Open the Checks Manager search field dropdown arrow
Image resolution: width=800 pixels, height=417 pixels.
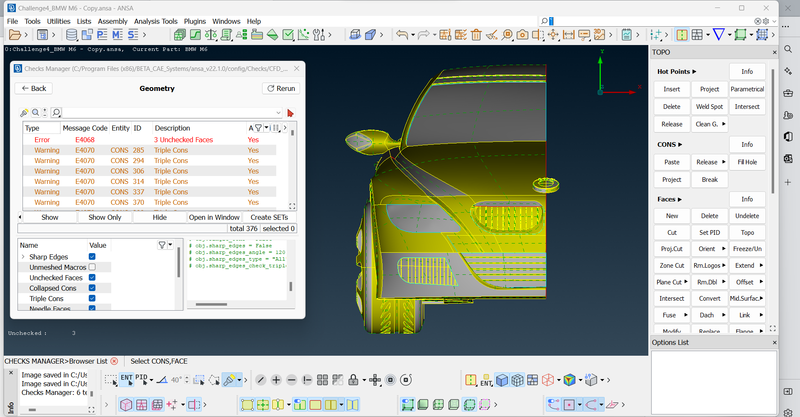pyautogui.click(x=278, y=112)
